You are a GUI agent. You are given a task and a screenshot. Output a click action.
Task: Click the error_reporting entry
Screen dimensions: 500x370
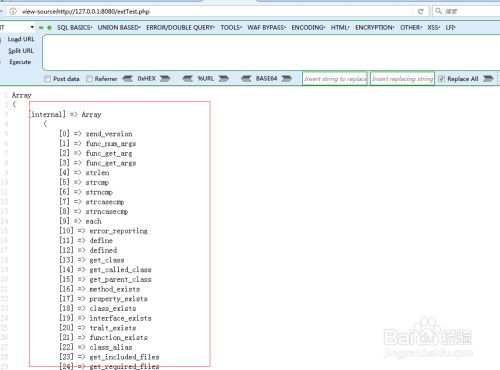(x=119, y=231)
